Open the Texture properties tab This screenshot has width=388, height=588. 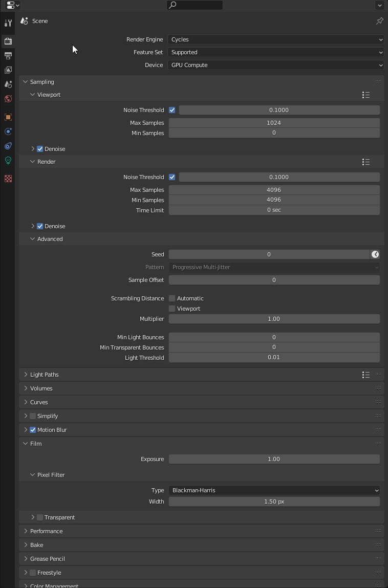pyautogui.click(x=8, y=179)
